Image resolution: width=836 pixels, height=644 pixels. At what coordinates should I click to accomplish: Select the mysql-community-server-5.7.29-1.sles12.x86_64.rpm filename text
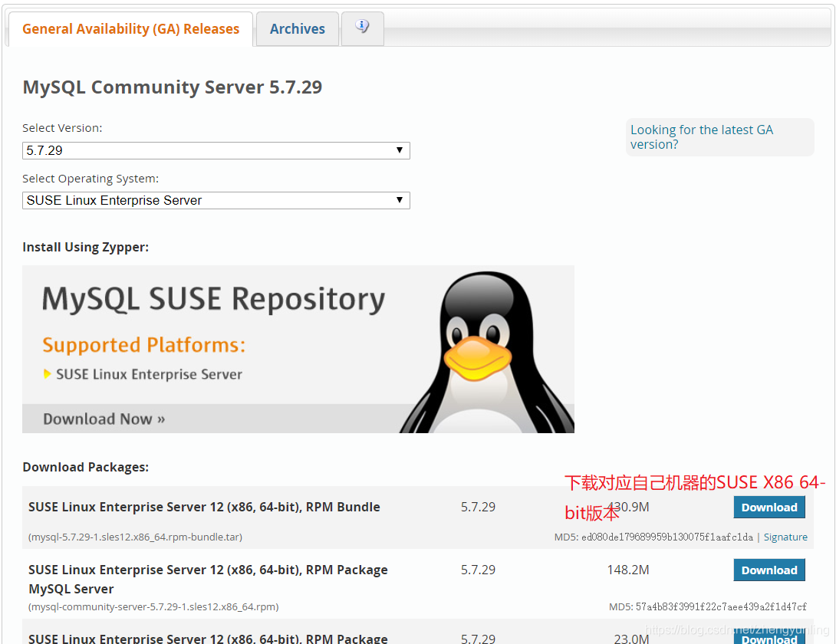tap(153, 606)
